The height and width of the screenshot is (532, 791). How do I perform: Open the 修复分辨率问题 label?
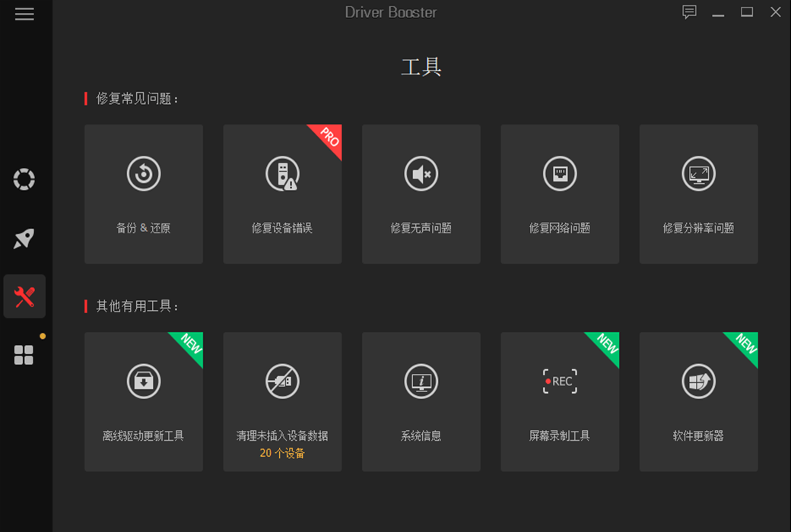[x=699, y=228]
